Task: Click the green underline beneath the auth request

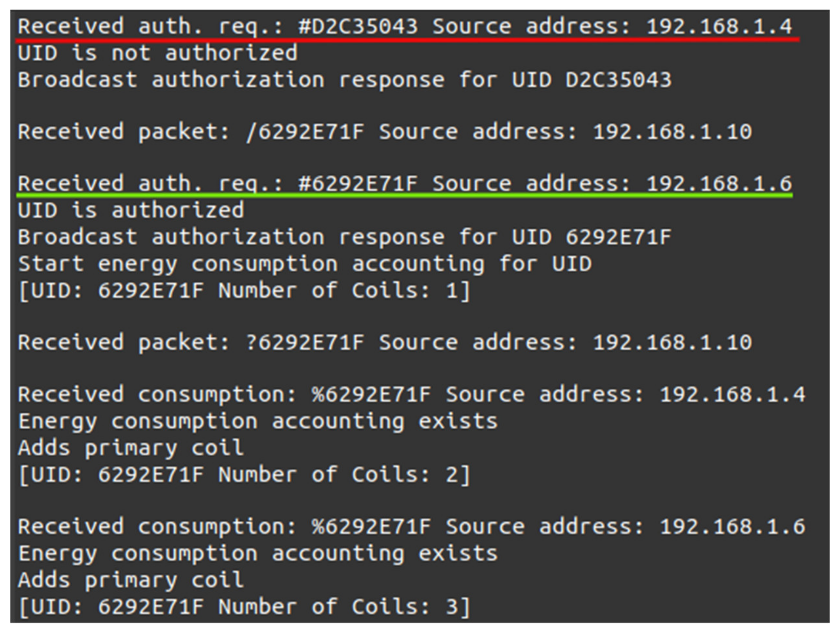Action: pyautogui.click(x=404, y=195)
